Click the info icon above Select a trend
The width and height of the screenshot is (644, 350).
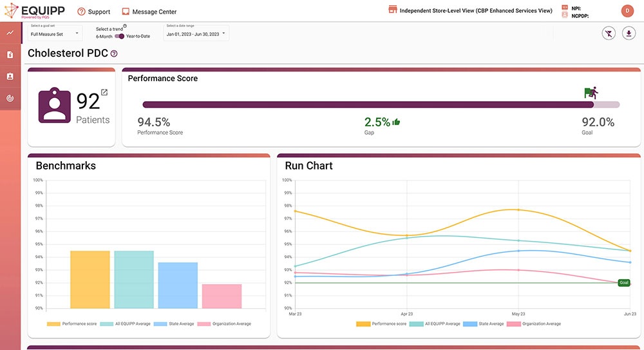tap(124, 26)
